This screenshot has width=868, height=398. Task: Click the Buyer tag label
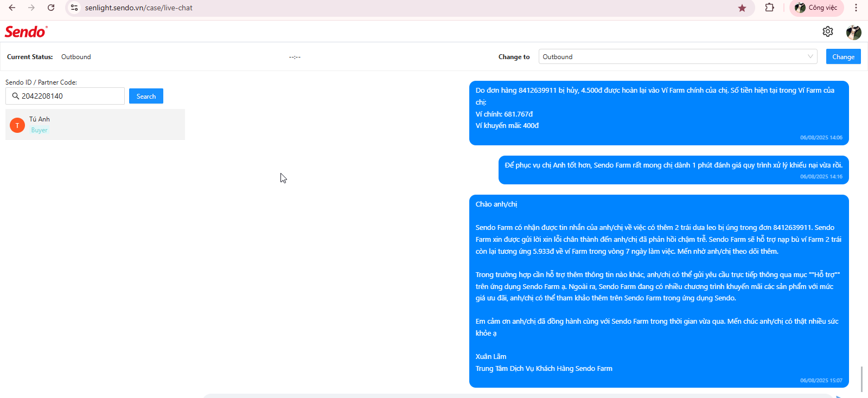pyautogui.click(x=39, y=130)
